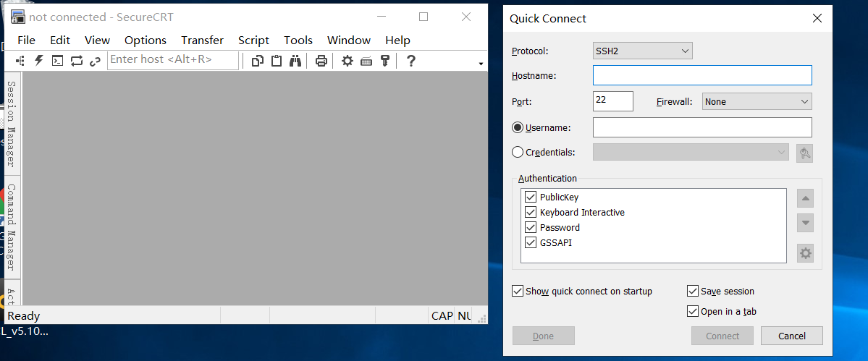This screenshot has width=868, height=361.
Task: Open the disabled Credentials dropdown list
Action: coord(691,152)
